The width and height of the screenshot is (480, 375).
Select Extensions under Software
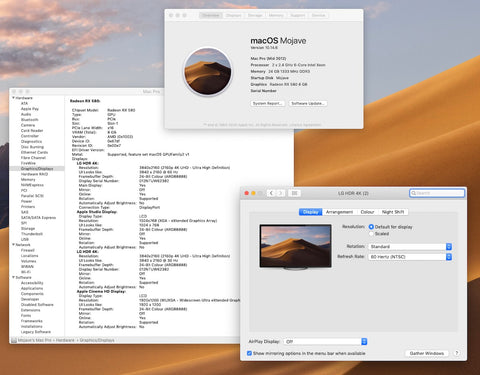pyautogui.click(x=30, y=310)
